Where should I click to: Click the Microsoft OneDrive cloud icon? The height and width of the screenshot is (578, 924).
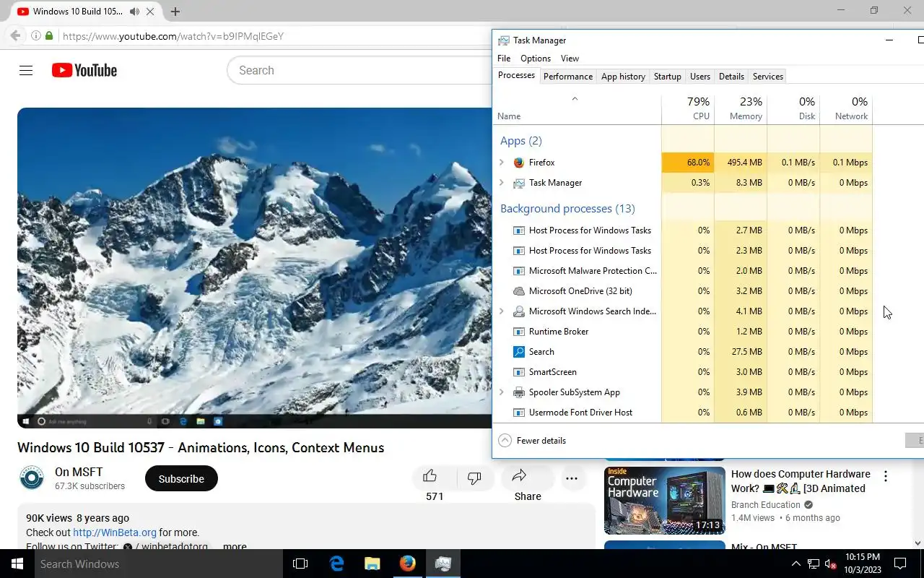click(x=518, y=291)
